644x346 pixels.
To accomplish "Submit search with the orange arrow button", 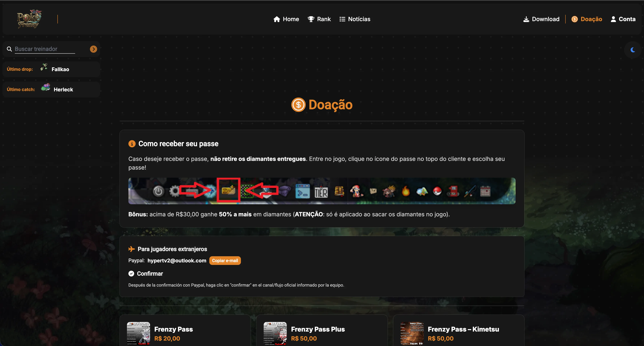I will tap(94, 49).
